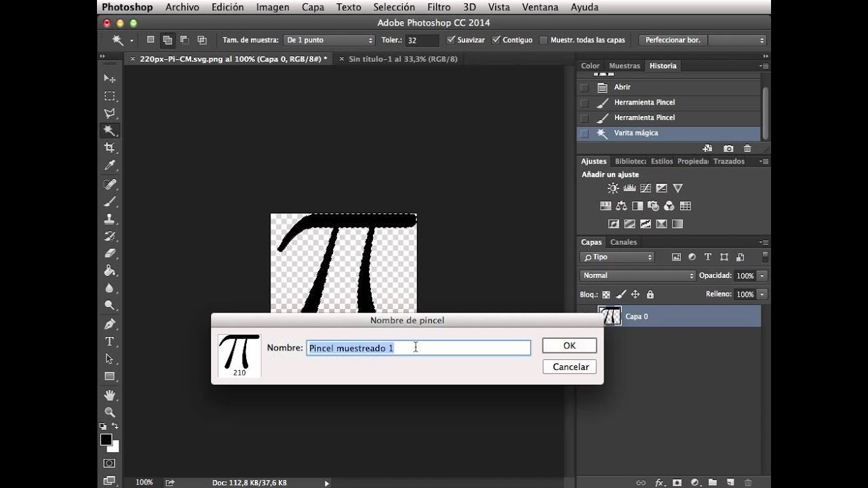Choose Subtract from selection mode
The height and width of the screenshot is (488, 868).
click(184, 40)
